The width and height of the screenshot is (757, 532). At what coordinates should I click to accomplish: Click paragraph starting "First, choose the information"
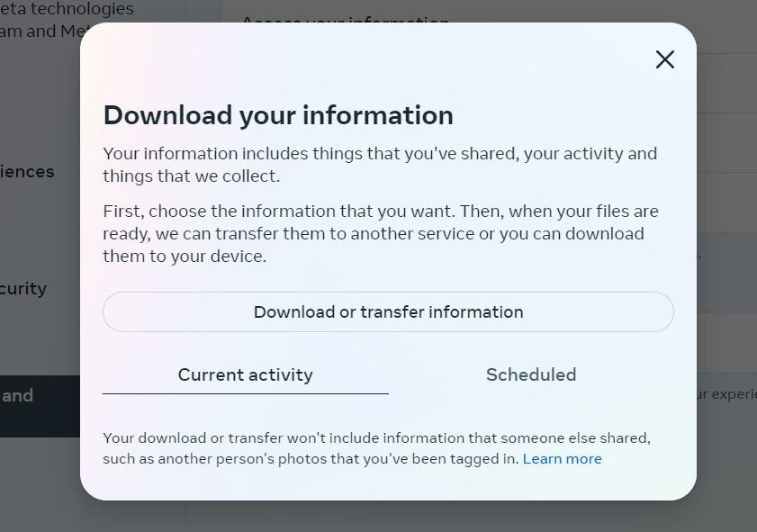(x=381, y=234)
